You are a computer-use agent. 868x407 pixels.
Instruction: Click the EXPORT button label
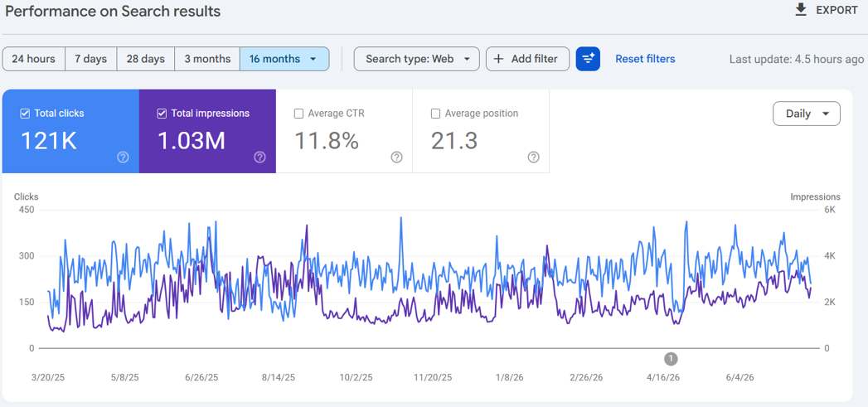click(836, 11)
